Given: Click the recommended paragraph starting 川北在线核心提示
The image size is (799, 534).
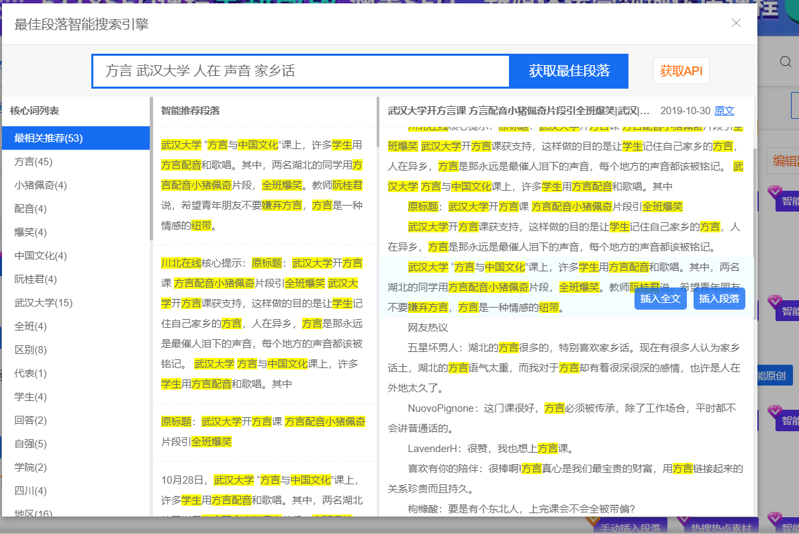Looking at the screenshot, I should (x=262, y=324).
